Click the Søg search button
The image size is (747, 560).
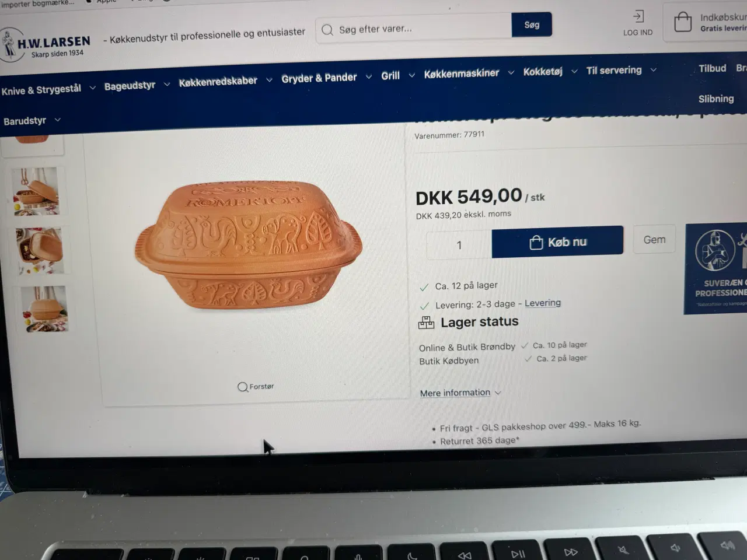tap(532, 25)
